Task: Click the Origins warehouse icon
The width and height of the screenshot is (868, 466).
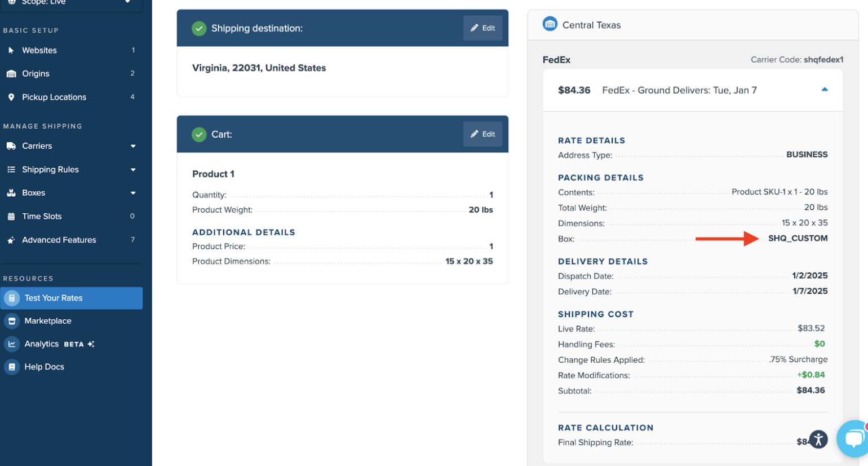Action: pos(11,74)
